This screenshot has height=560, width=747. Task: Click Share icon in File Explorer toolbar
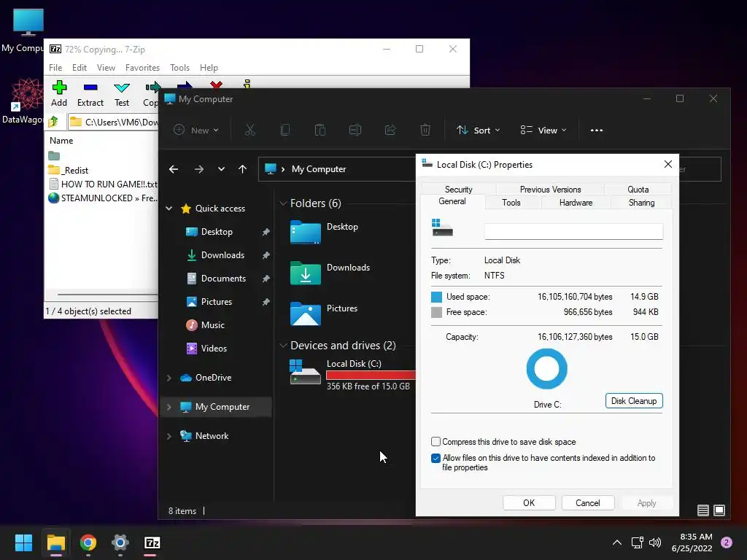point(390,130)
